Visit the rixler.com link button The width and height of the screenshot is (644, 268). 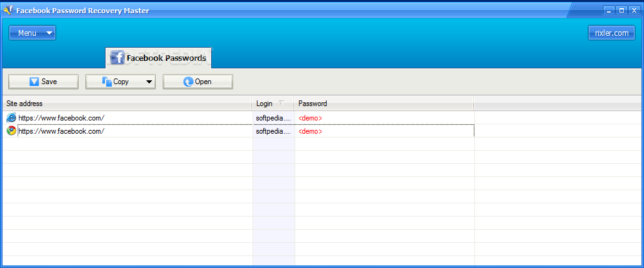(611, 33)
